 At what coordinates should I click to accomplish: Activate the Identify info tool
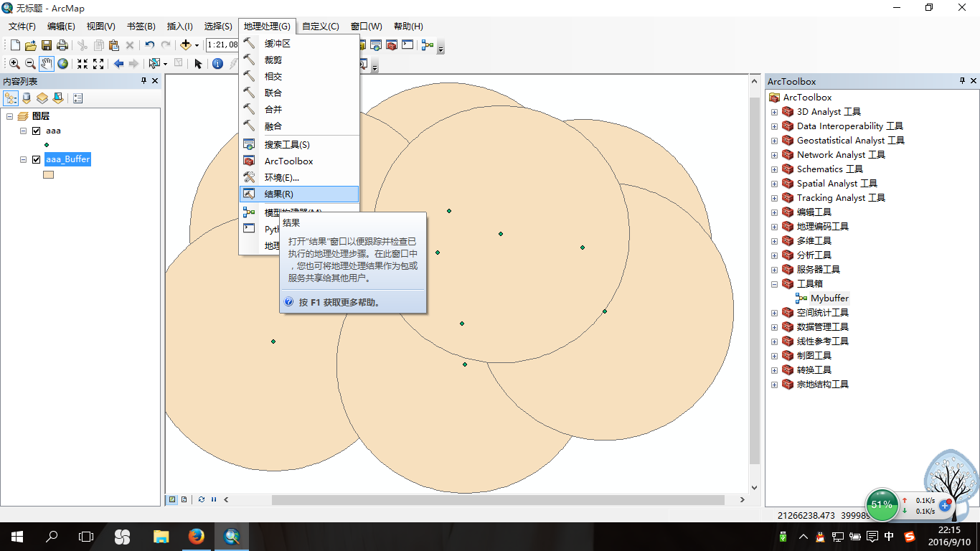218,64
